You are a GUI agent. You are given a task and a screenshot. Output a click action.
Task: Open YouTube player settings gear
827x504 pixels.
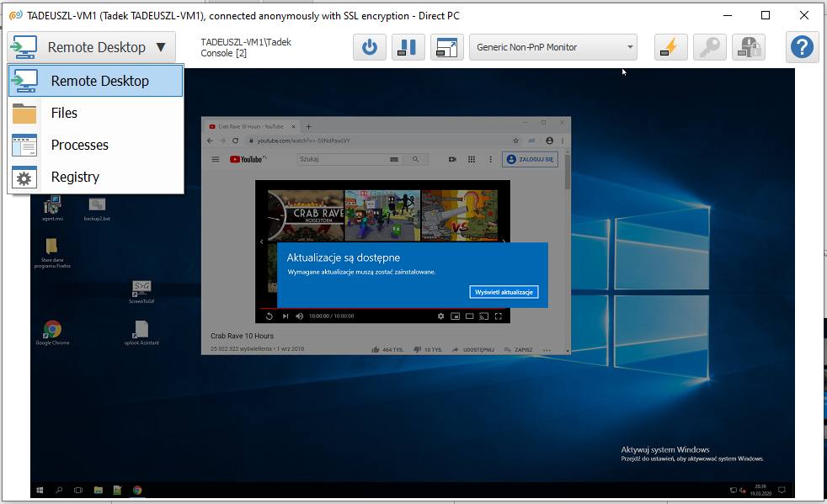tap(440, 316)
